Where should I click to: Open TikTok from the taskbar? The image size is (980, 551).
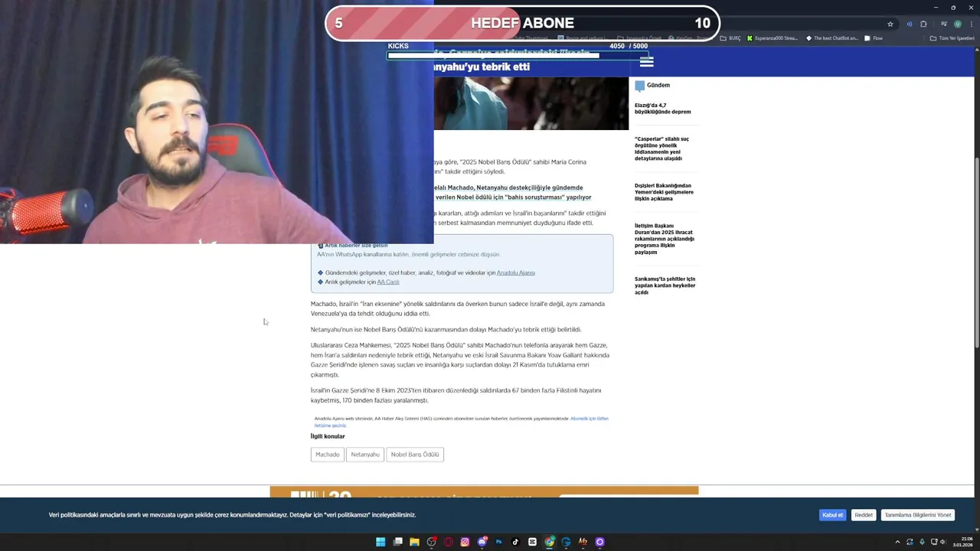[515, 542]
